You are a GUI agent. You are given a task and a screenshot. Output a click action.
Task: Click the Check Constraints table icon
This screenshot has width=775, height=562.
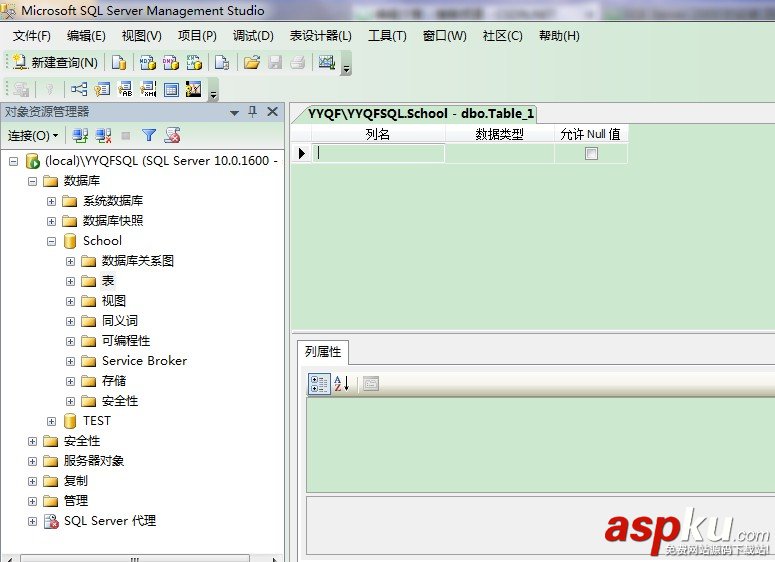click(171, 89)
